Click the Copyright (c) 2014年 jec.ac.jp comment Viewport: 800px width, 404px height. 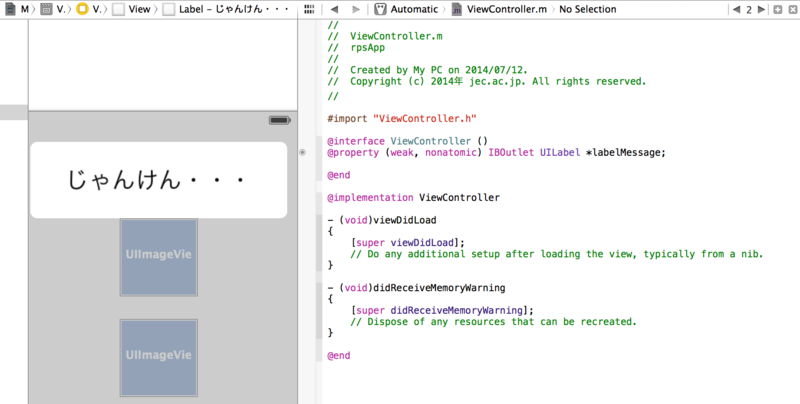487,81
